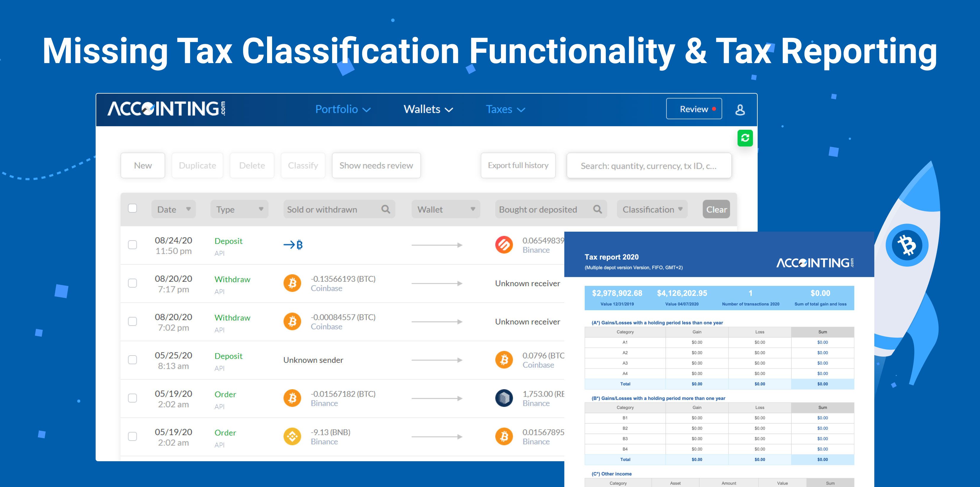
Task: Select the 05/25/20 Deposit row checkbox
Action: 132,360
